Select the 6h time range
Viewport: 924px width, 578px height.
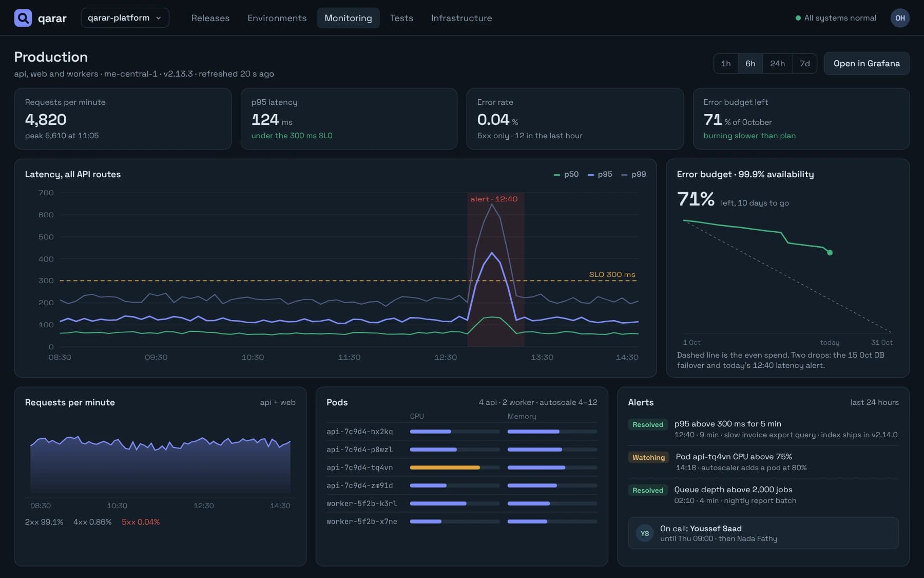pos(750,64)
